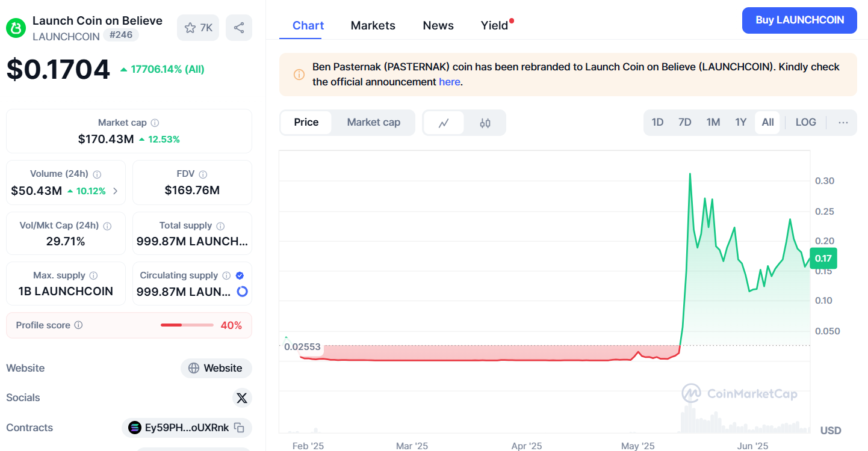Viewport: 868px width, 451px height.
Task: Switch to candlestick chart icon
Action: tap(485, 123)
